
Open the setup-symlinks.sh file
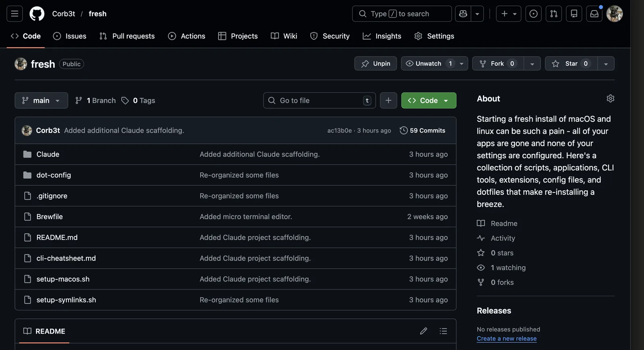(x=66, y=300)
